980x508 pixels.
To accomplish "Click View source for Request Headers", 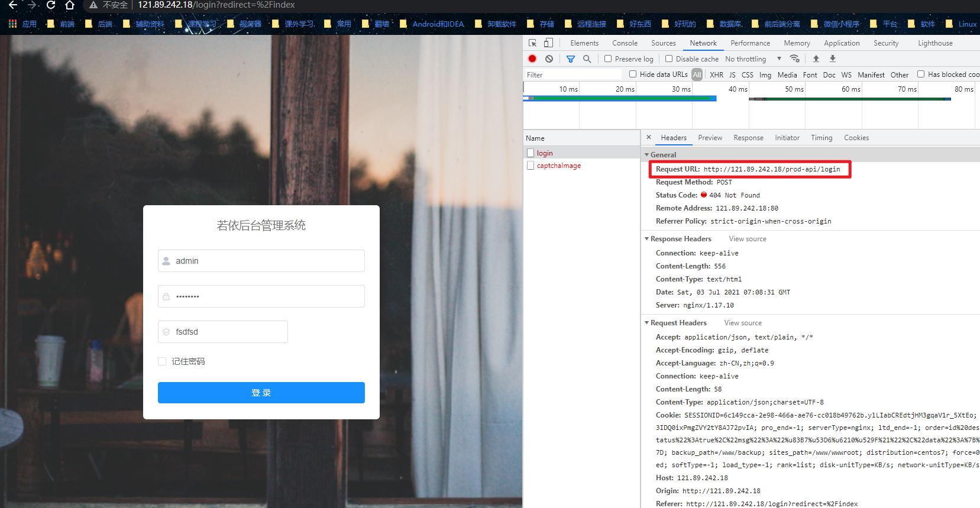I will tap(743, 323).
